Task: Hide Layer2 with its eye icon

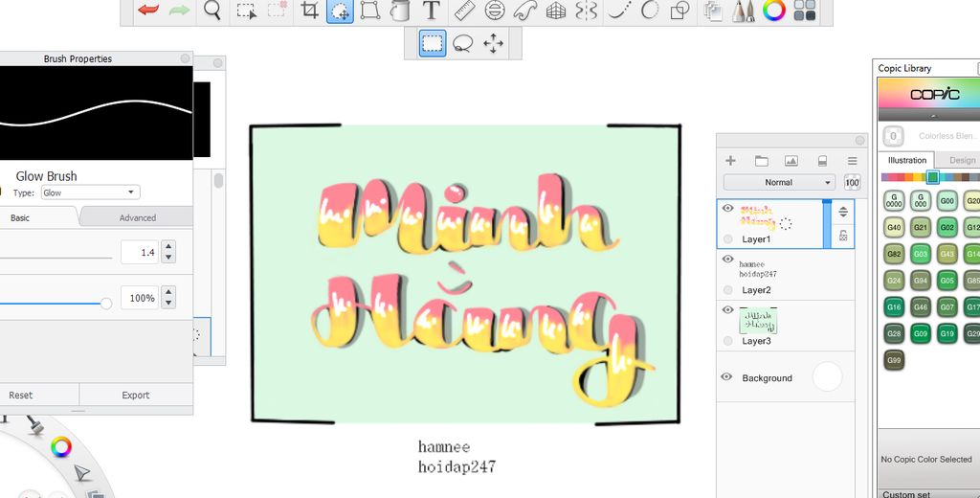Action: tap(727, 259)
